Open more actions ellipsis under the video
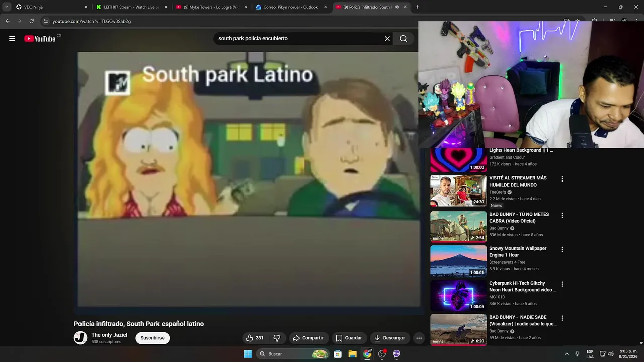Viewport: 644px width, 362px height. pyautogui.click(x=419, y=338)
